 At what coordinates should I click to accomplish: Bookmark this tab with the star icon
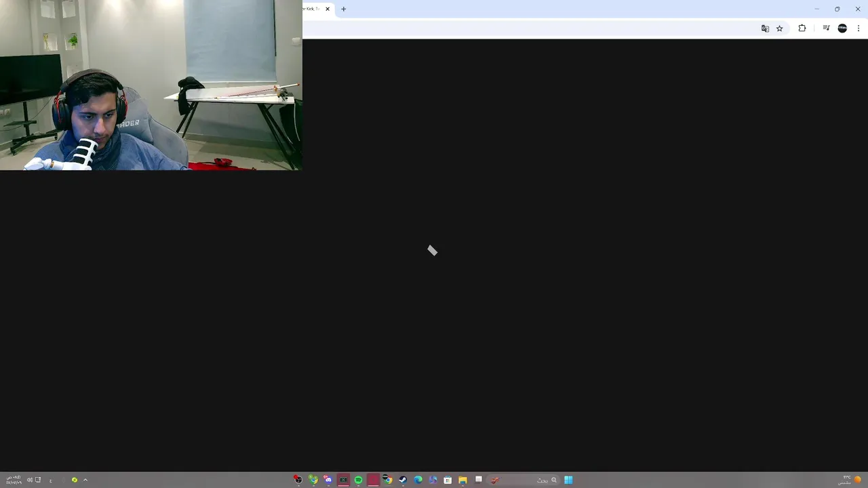click(780, 28)
